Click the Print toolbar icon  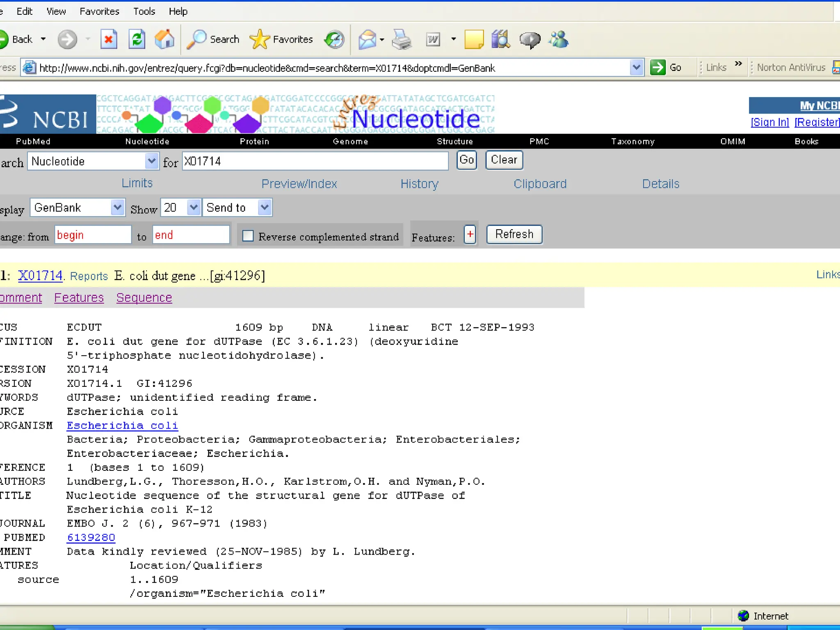pyautogui.click(x=402, y=40)
